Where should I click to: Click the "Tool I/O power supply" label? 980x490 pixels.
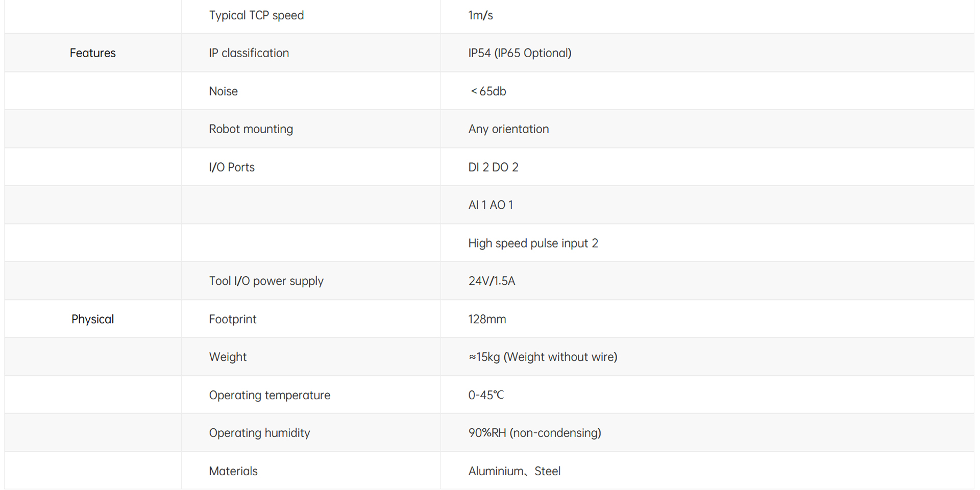coord(266,281)
